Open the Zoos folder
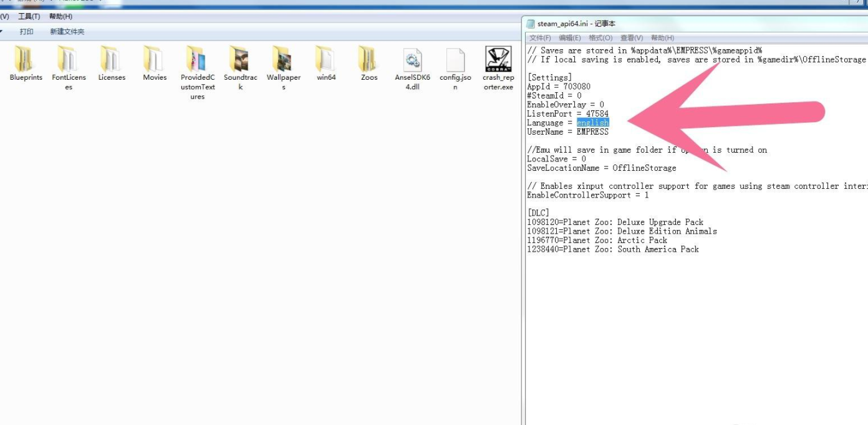868x425 pixels. pyautogui.click(x=369, y=64)
